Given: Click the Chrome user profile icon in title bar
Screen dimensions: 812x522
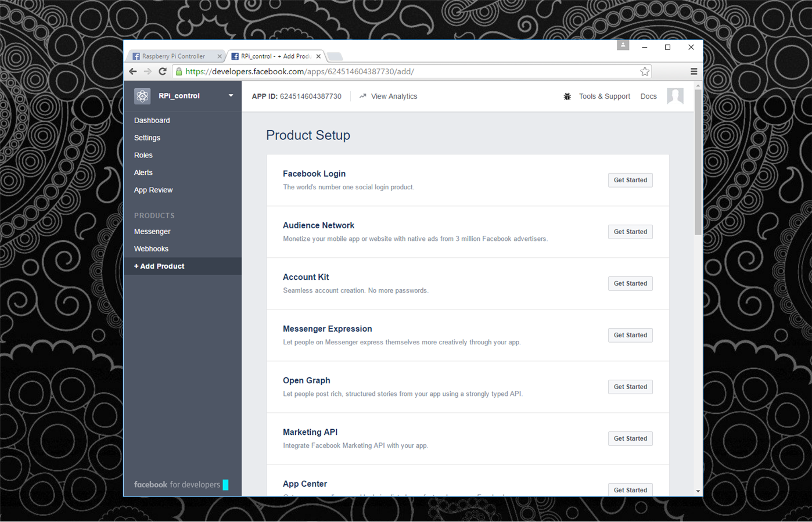Looking at the screenshot, I should 623,45.
